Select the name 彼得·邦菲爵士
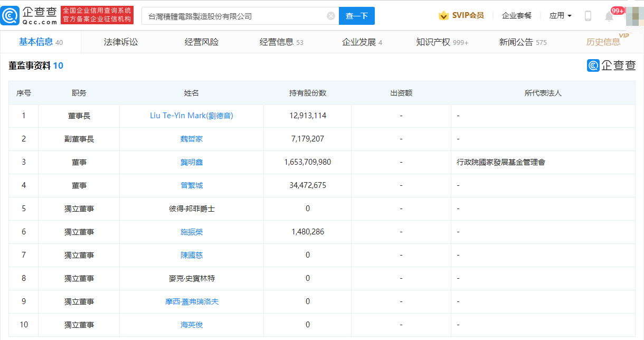 [192, 209]
